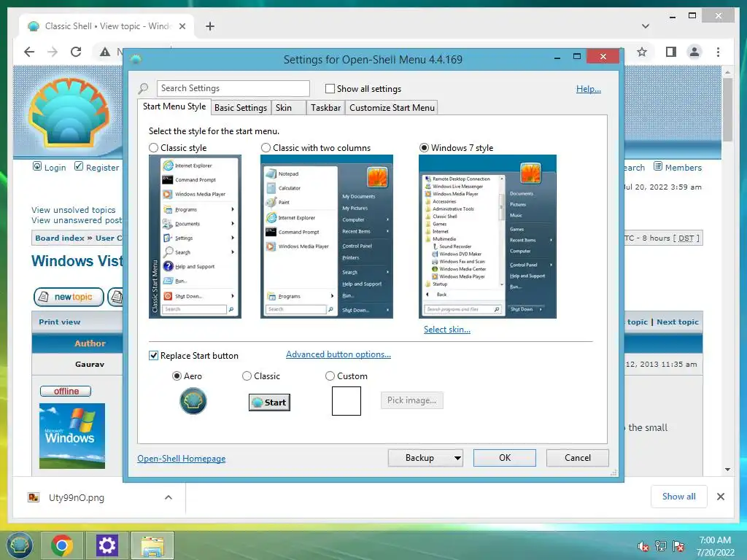Image resolution: width=747 pixels, height=560 pixels.
Task: Open the Chrome three-dot menu
Action: point(718,52)
